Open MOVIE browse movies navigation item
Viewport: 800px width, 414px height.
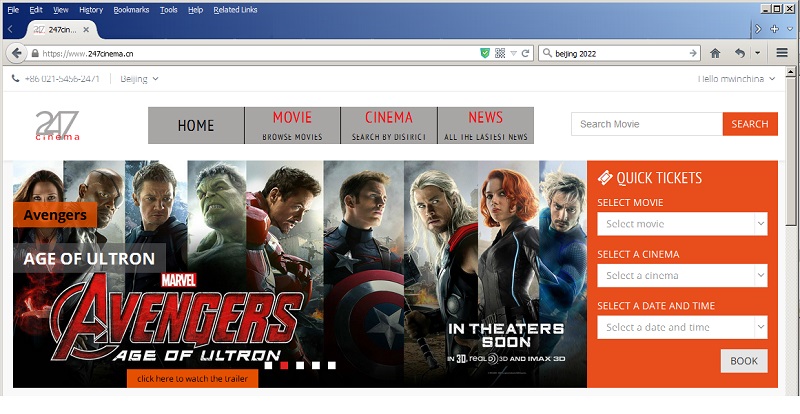[292, 125]
